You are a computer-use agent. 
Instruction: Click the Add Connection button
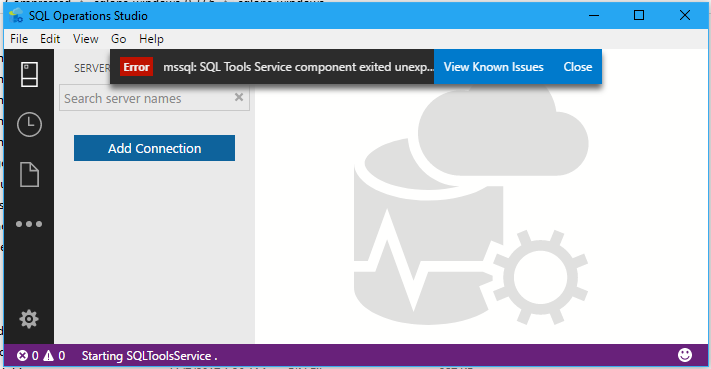click(x=155, y=148)
